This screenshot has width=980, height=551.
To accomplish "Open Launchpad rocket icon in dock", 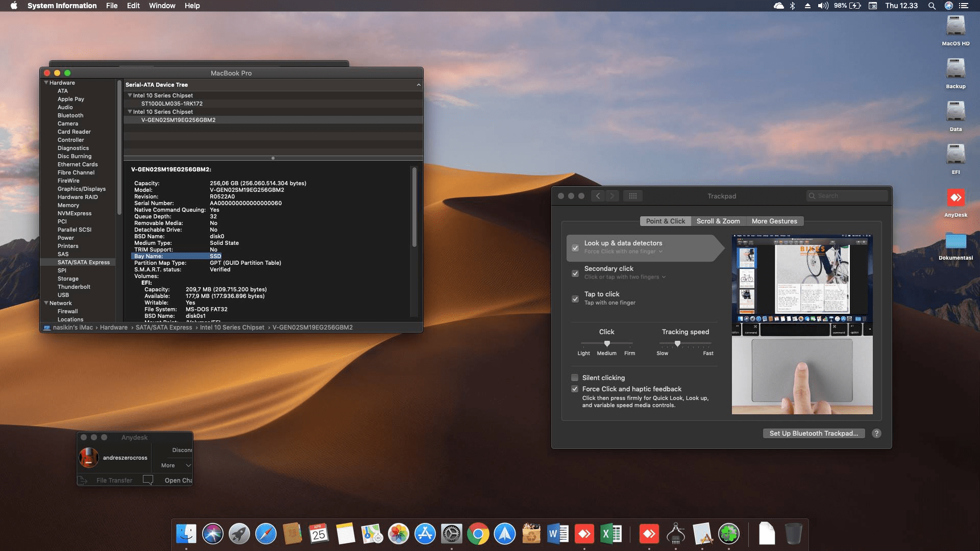I will [239, 534].
